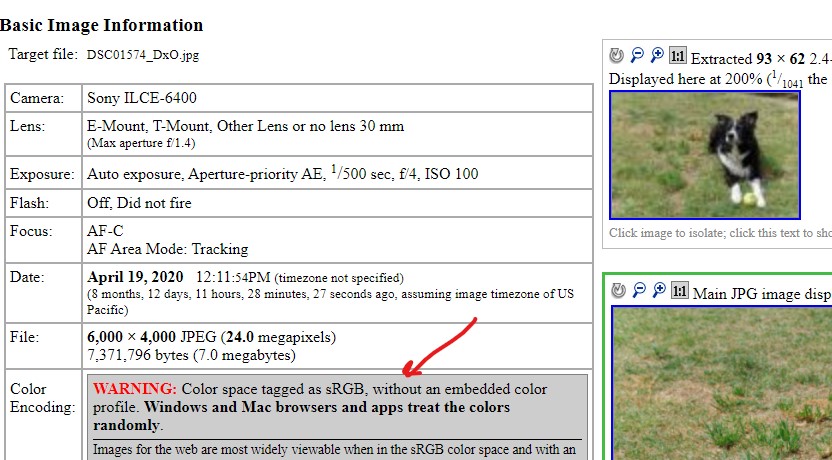Set extracted thumbnail to 1:1 size
The height and width of the screenshot is (460, 832).
pyautogui.click(x=678, y=55)
